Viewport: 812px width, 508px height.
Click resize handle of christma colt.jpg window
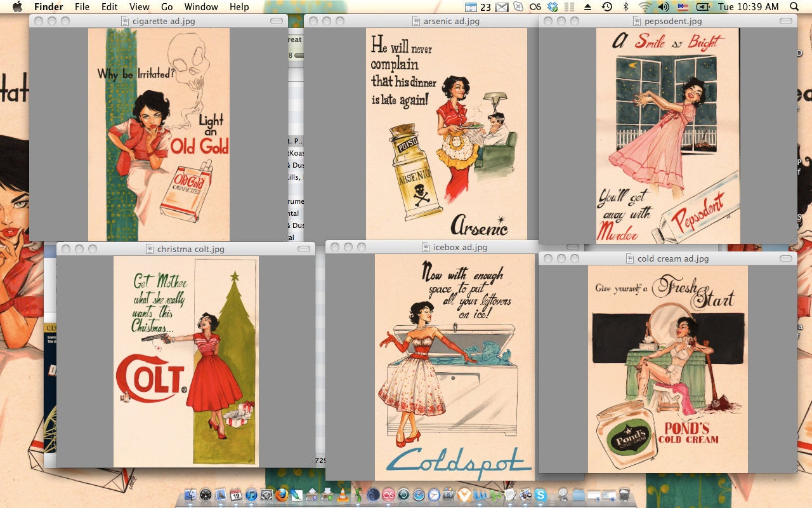[x=311, y=463]
